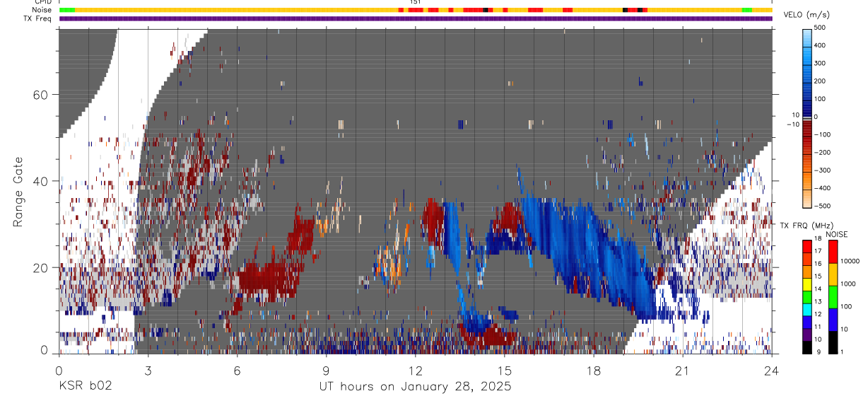
Task: Click the "Noise" row label at top left
Action: pyautogui.click(x=43, y=10)
